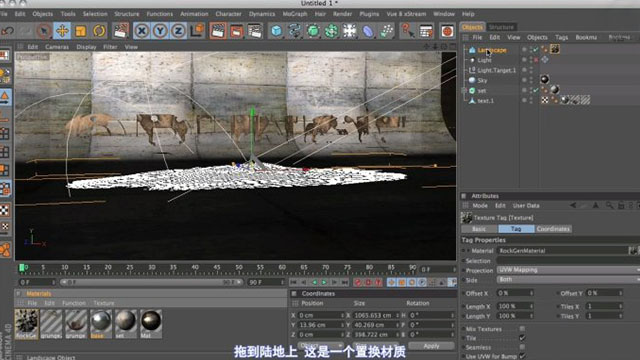640x360 pixels.
Task: Toggle the Landscape green enable checkmark
Action: pyautogui.click(x=536, y=49)
